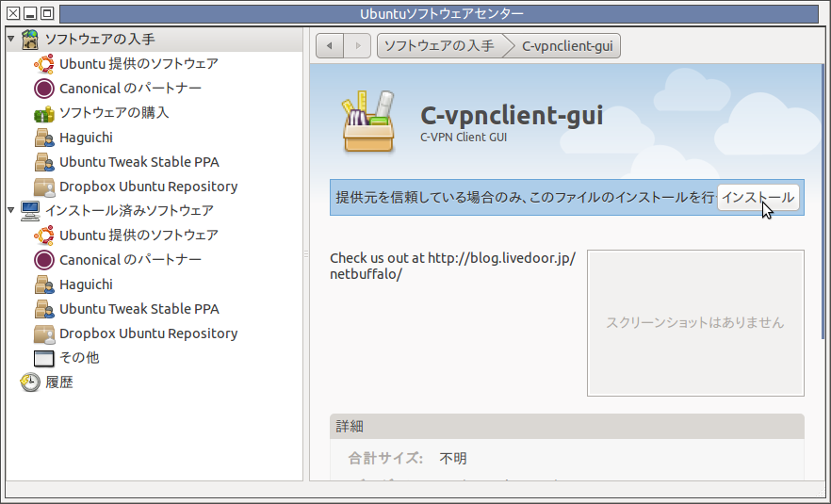831x504 pixels.
Task: Select the C-vpnclient-gui breadcrumb
Action: [566, 45]
